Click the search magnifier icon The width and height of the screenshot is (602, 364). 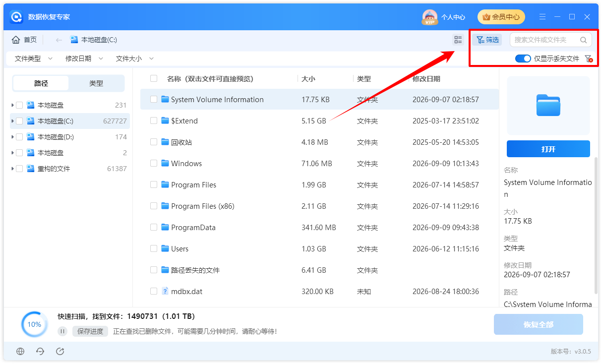[x=584, y=40]
